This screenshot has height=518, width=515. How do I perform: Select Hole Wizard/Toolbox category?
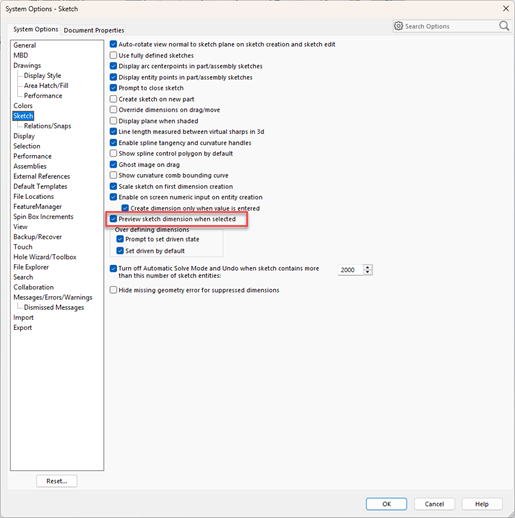(x=45, y=257)
